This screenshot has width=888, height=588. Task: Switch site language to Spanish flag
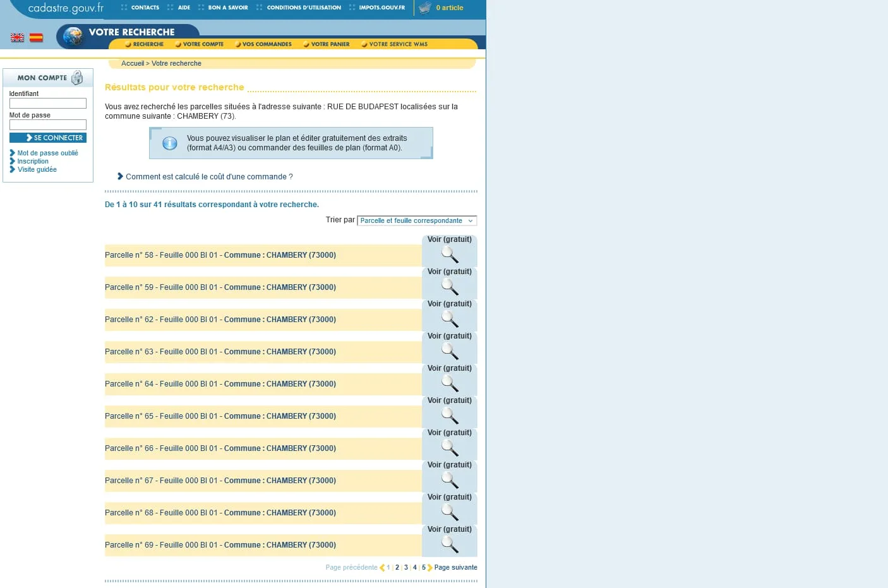(37, 38)
